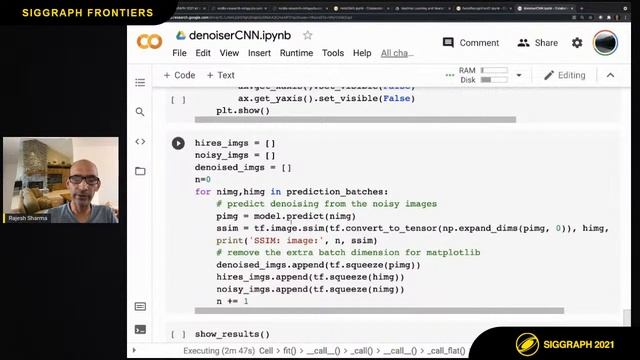Click the notebook title denoiserCNN.ipynb
This screenshot has width=640, height=360.
click(240, 36)
